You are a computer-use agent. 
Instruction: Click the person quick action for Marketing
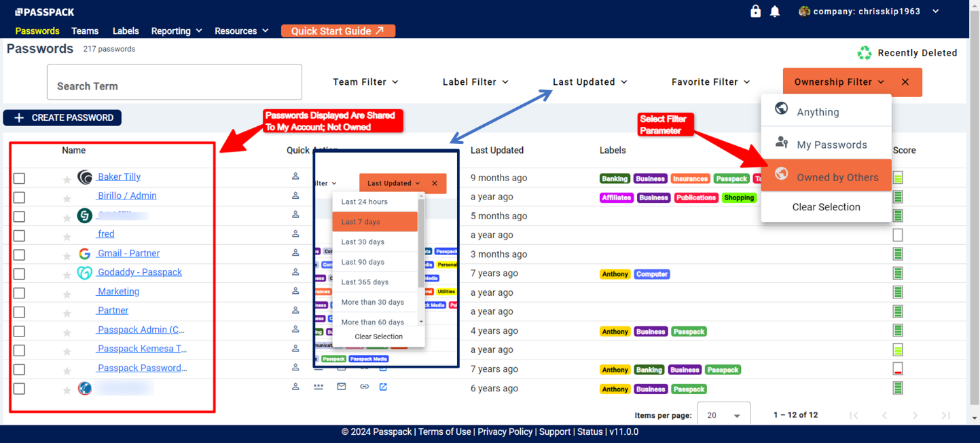tap(295, 290)
